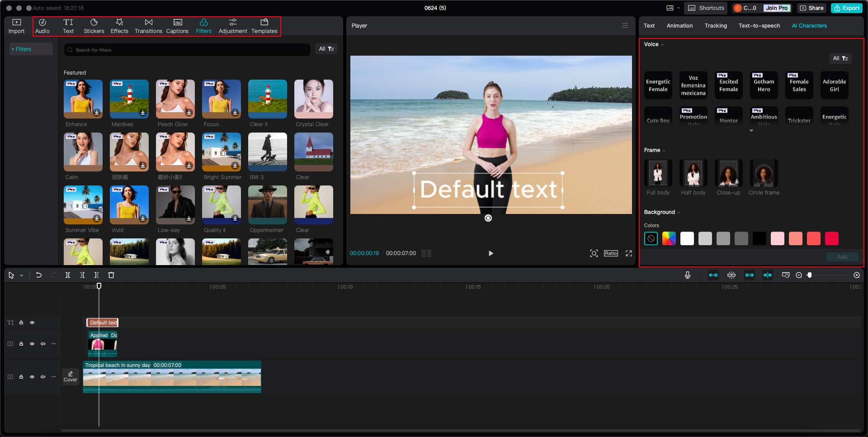868x437 pixels.
Task: Go to the Captions tab
Action: click(177, 26)
